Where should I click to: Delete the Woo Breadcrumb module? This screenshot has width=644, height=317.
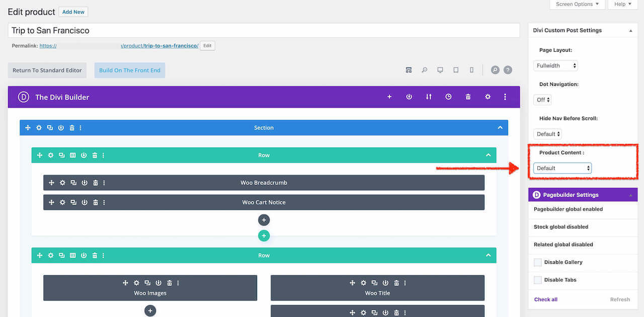(x=96, y=183)
